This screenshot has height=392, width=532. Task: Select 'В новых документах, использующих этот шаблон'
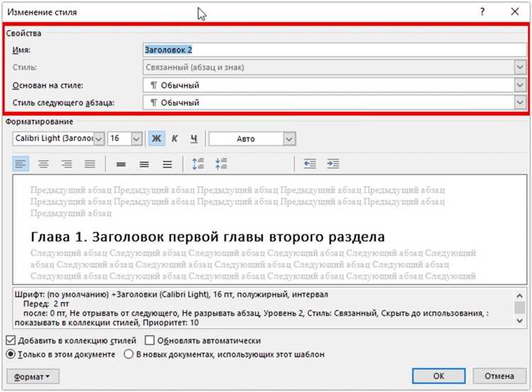pos(128,354)
